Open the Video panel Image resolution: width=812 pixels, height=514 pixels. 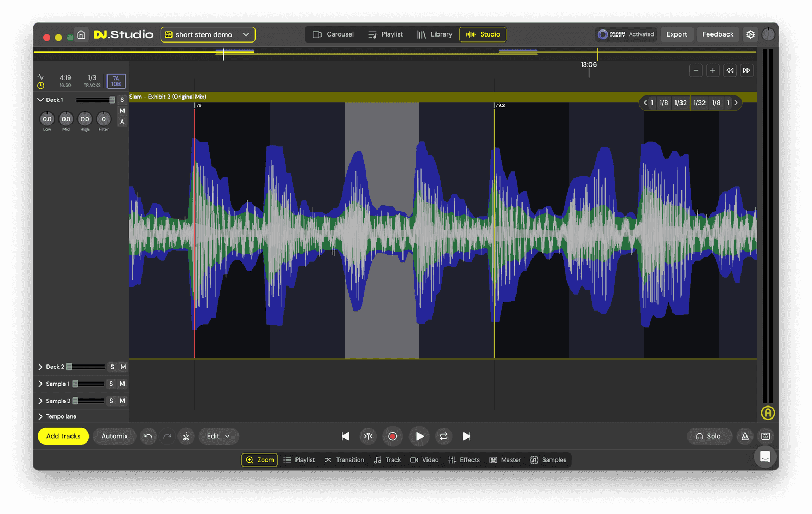[x=424, y=459]
